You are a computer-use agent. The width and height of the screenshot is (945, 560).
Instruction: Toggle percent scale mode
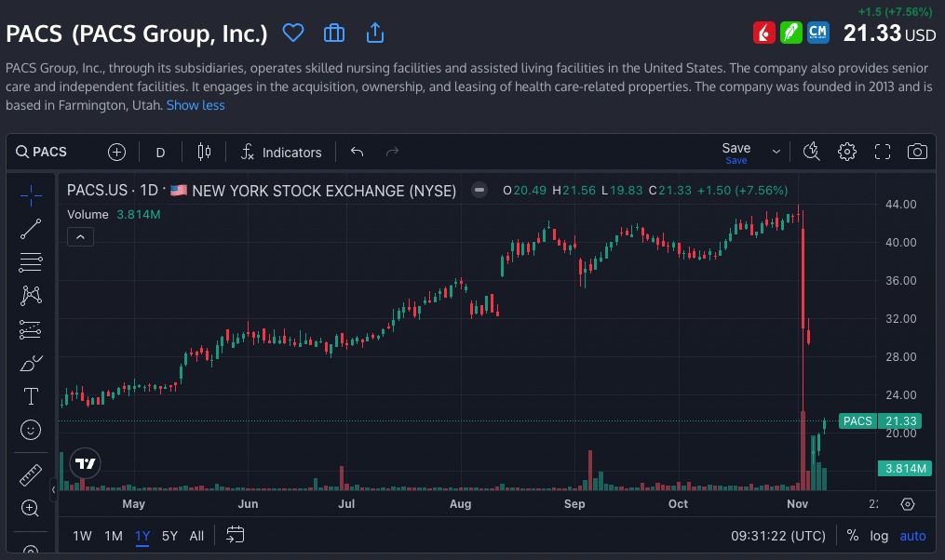point(852,536)
